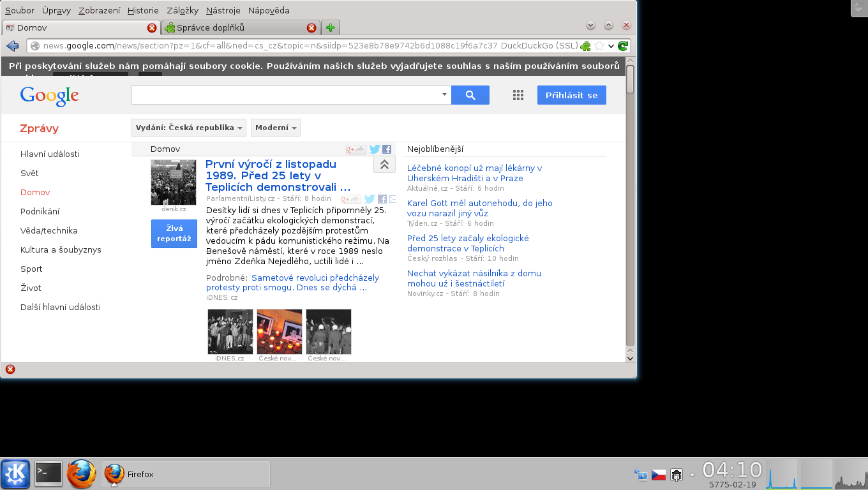Select Kultura a šoubyznys section
Screen dimensions: 868x490
coord(61,249)
